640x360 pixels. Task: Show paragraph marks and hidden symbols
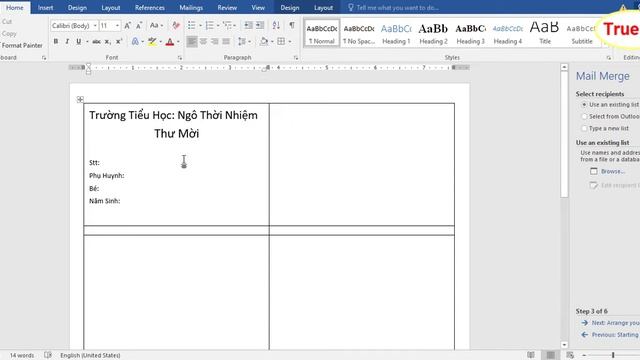click(292, 26)
